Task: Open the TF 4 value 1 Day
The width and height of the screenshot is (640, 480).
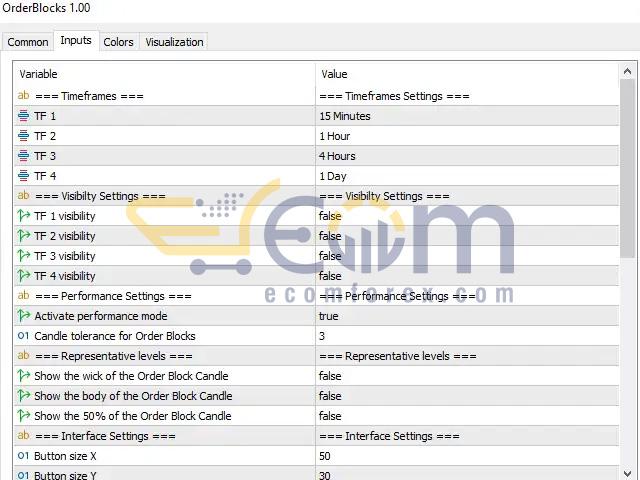Action: (467, 176)
